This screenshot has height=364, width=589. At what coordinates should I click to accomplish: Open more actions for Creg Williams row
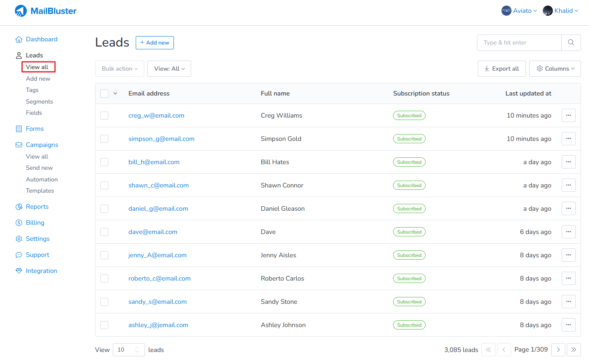(569, 116)
